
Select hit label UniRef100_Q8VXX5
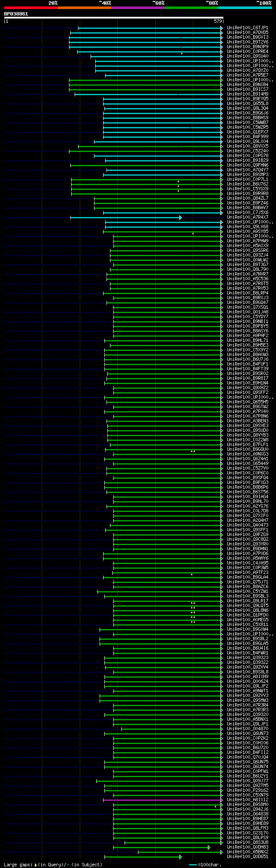[x=248, y=146]
